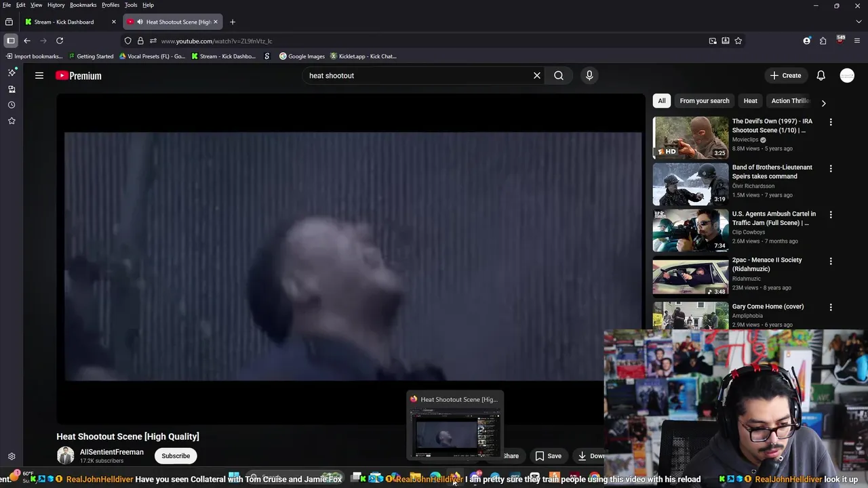Open the AI chatbot sparkle sidebar icon
Image resolution: width=868 pixels, height=488 pixels.
click(12, 73)
